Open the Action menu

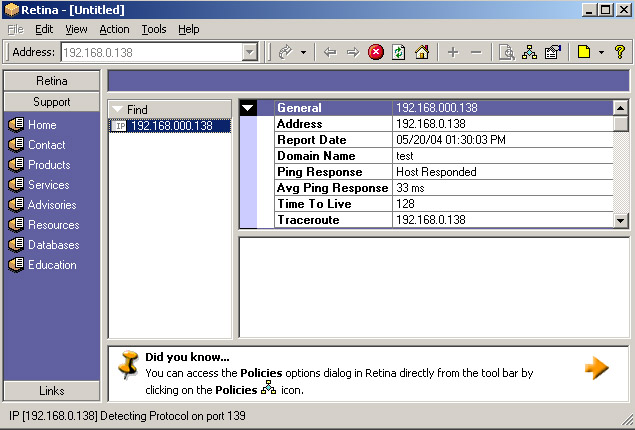(x=114, y=29)
